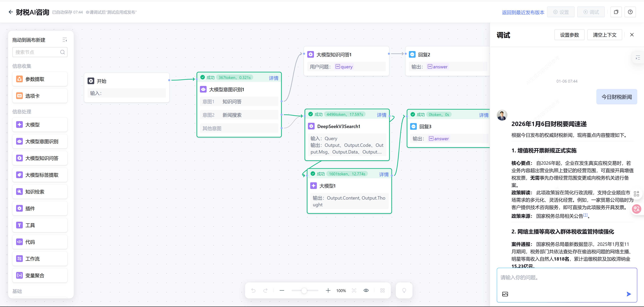This screenshot has width=644, height=307.
Task: Open 详情 on the DeepSeekV3Search1 node
Action: (x=382, y=115)
